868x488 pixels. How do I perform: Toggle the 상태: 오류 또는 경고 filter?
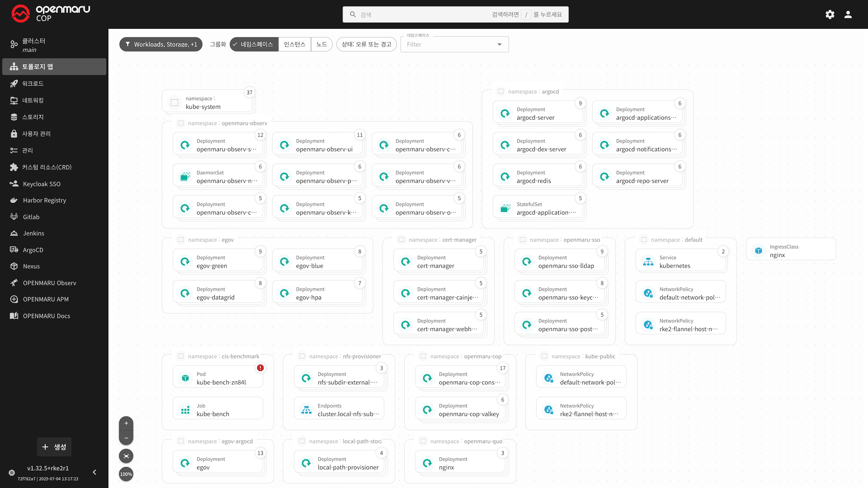(x=366, y=44)
